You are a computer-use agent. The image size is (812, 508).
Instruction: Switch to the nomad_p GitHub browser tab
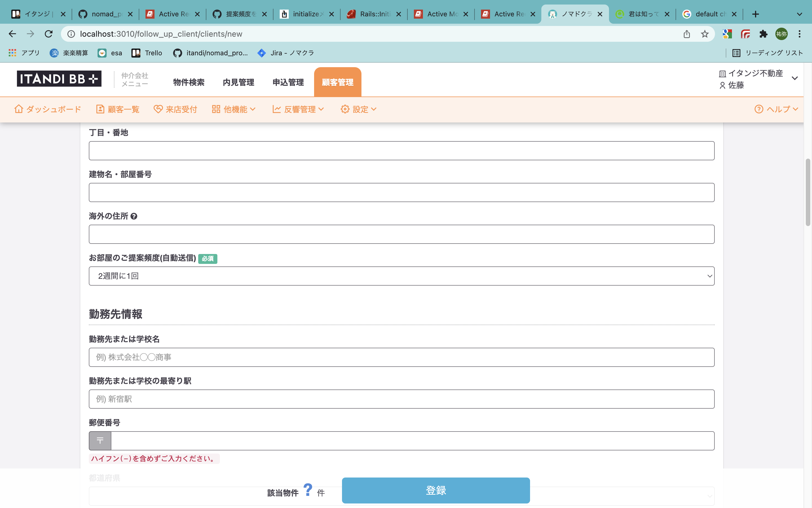105,14
